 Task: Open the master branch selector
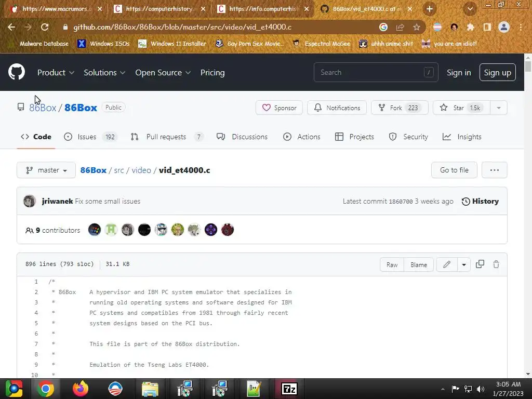coord(46,170)
